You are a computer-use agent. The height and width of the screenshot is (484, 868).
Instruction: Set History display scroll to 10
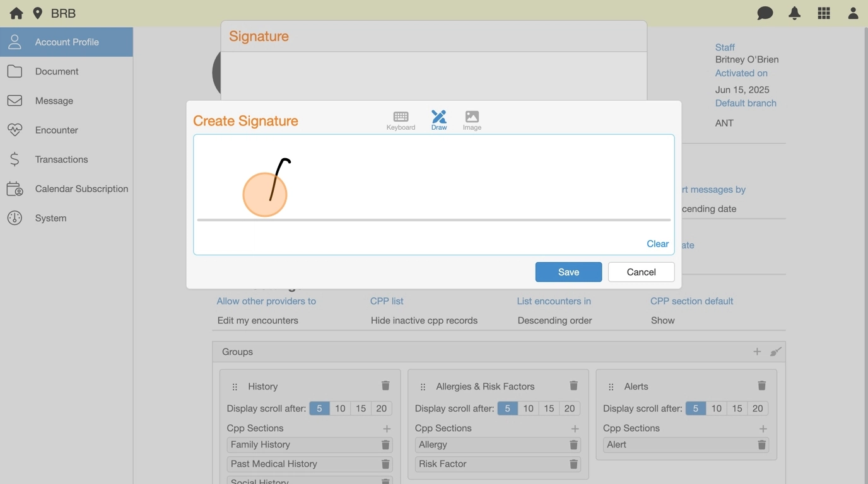coord(340,408)
